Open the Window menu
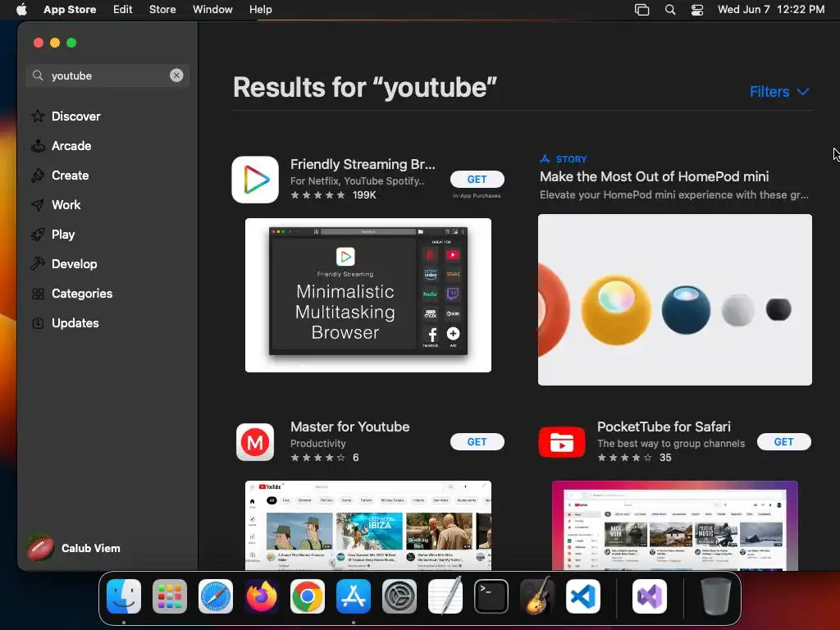Image resolution: width=840 pixels, height=630 pixels. [x=212, y=9]
